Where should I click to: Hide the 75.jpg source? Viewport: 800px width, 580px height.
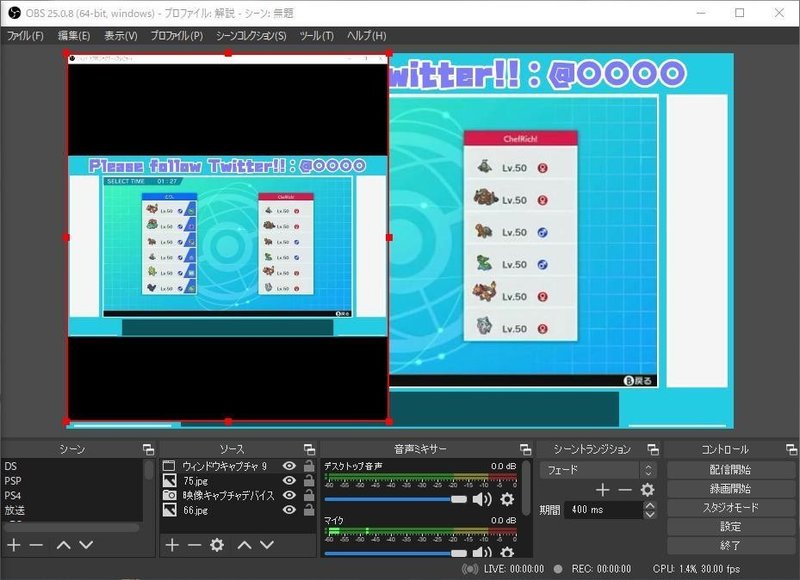click(x=289, y=481)
